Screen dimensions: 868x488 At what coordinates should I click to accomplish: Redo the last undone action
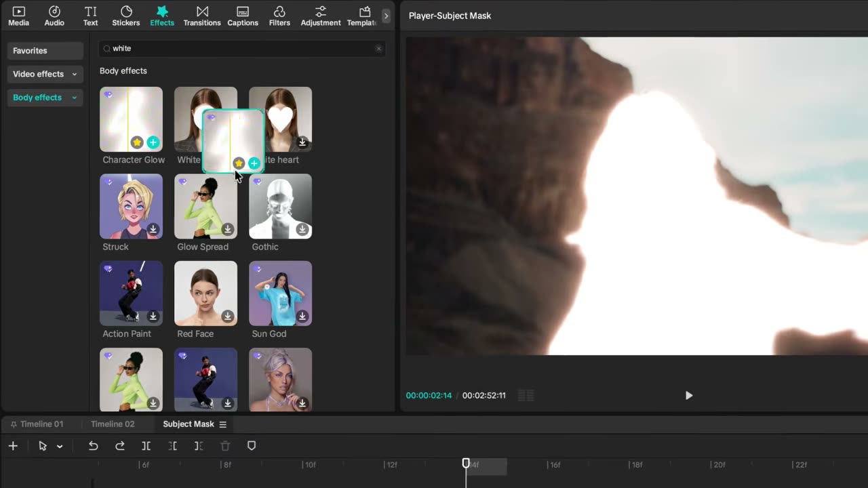point(120,446)
